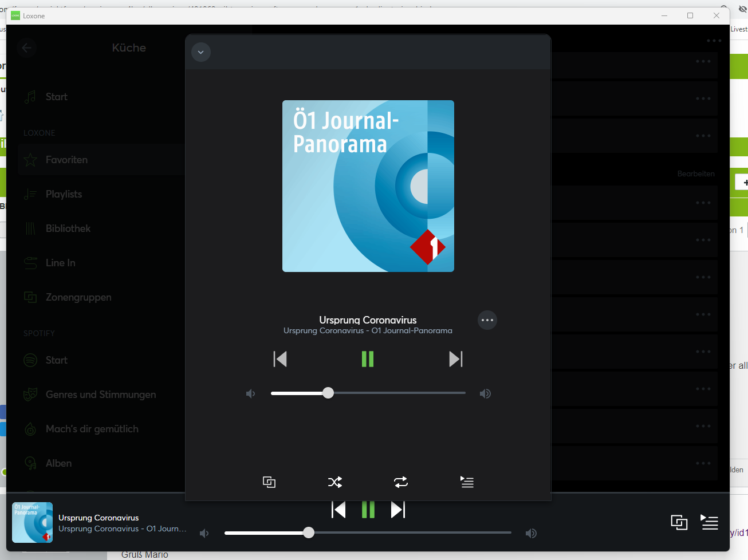Click the Bearbeiten link
Image resolution: width=748 pixels, height=560 pixels.
[696, 173]
